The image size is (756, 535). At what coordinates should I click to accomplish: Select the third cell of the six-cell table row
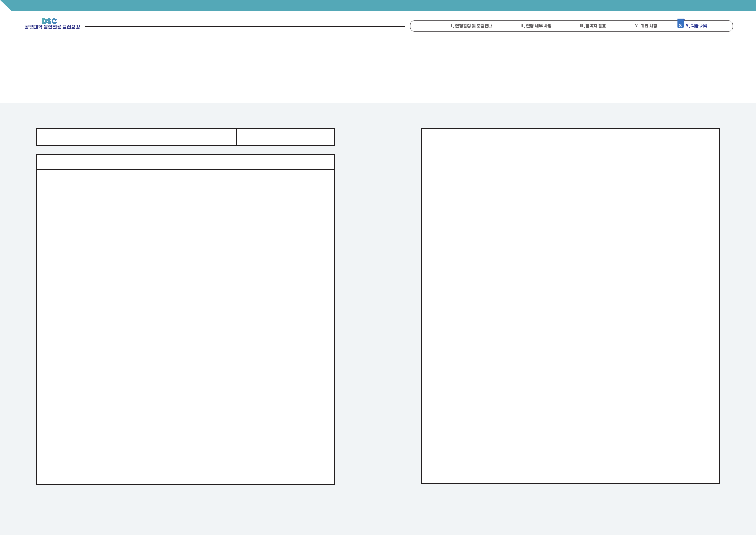[x=154, y=137]
